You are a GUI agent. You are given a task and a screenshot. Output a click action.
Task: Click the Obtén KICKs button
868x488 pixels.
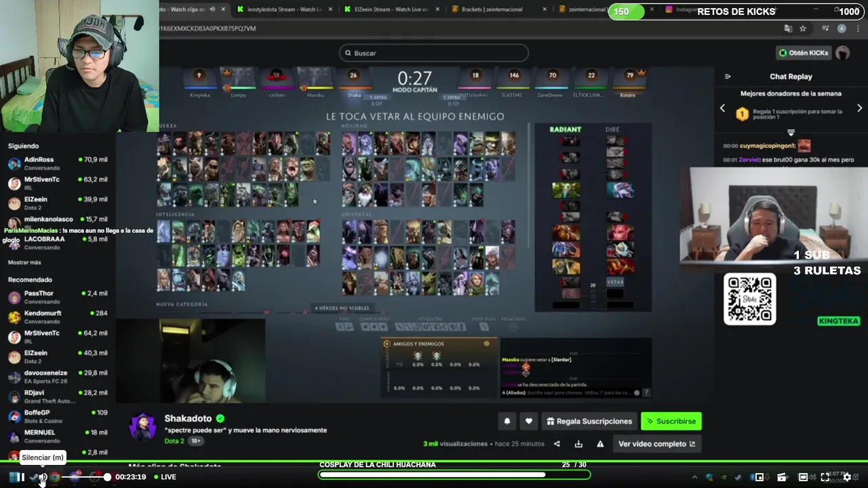click(x=804, y=53)
